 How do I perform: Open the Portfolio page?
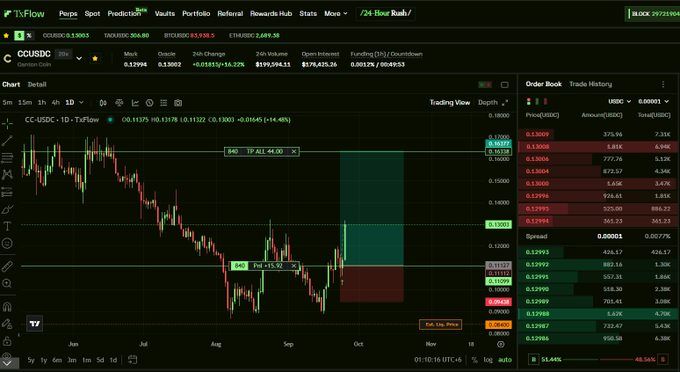(196, 13)
